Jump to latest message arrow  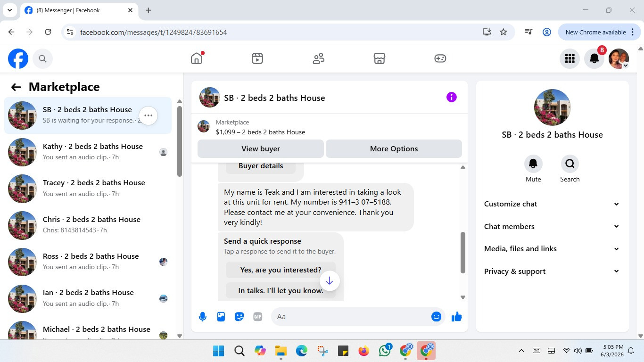330,281
